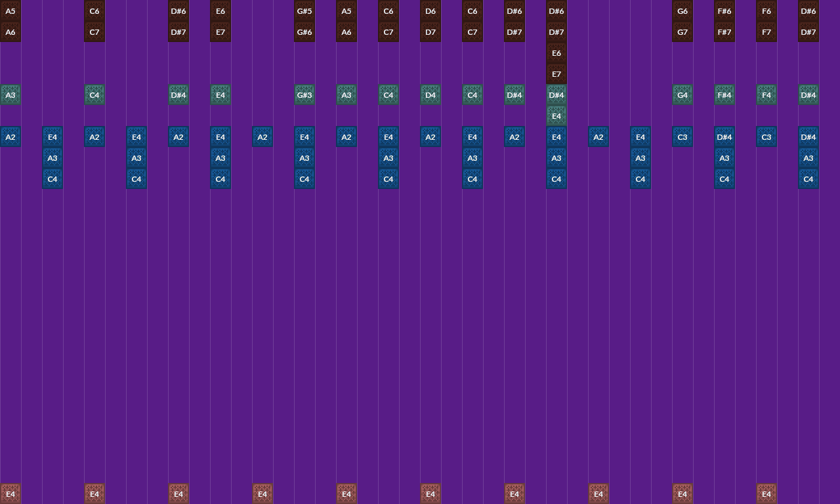The image size is (840, 504).
Task: Select the pink E4 block in the G6 column
Action: [682, 493]
